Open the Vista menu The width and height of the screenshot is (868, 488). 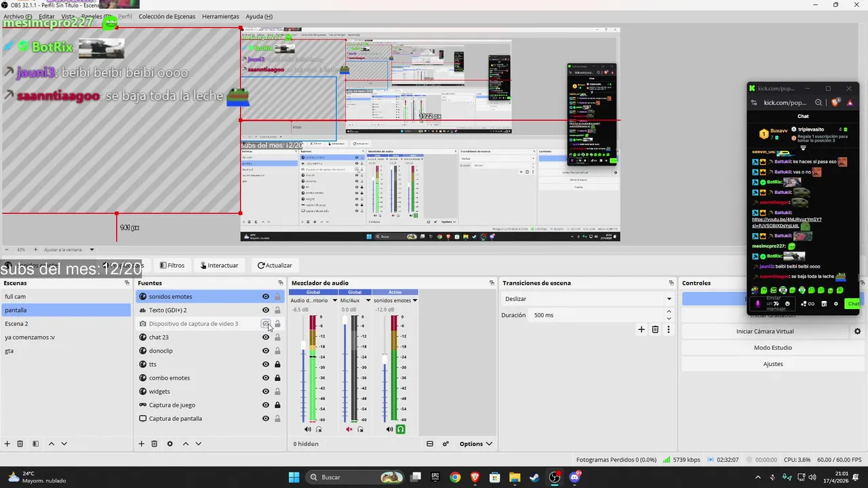(x=68, y=16)
